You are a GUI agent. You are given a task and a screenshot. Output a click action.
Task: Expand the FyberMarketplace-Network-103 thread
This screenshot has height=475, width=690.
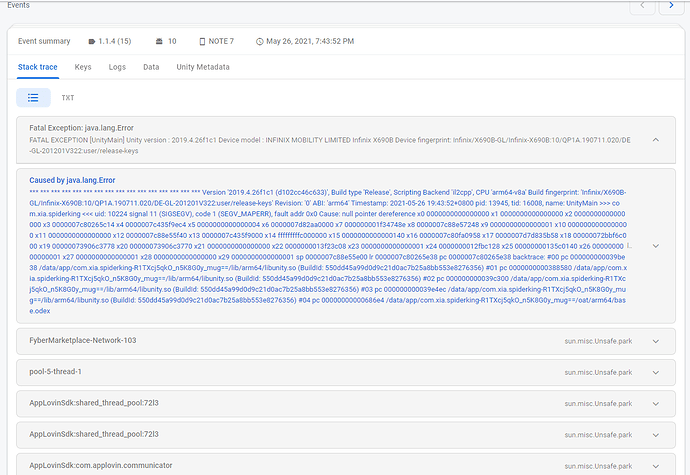click(x=656, y=341)
